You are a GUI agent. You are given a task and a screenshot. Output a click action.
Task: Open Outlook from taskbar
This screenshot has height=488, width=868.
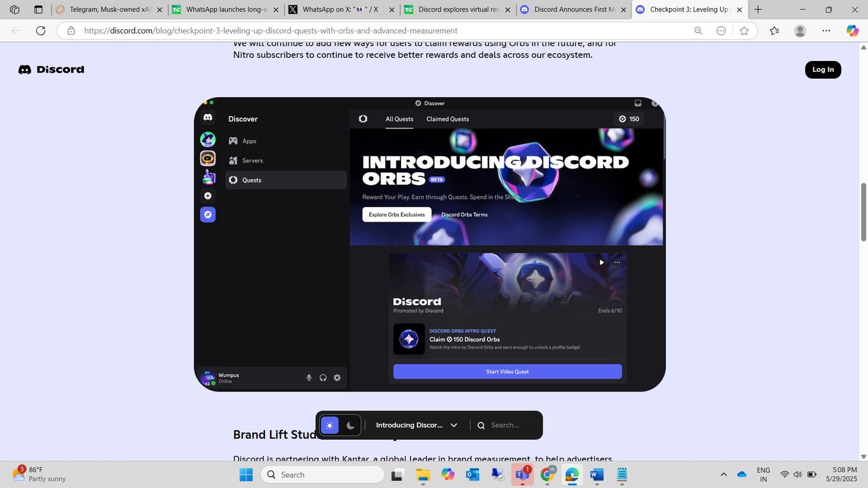coord(472,475)
